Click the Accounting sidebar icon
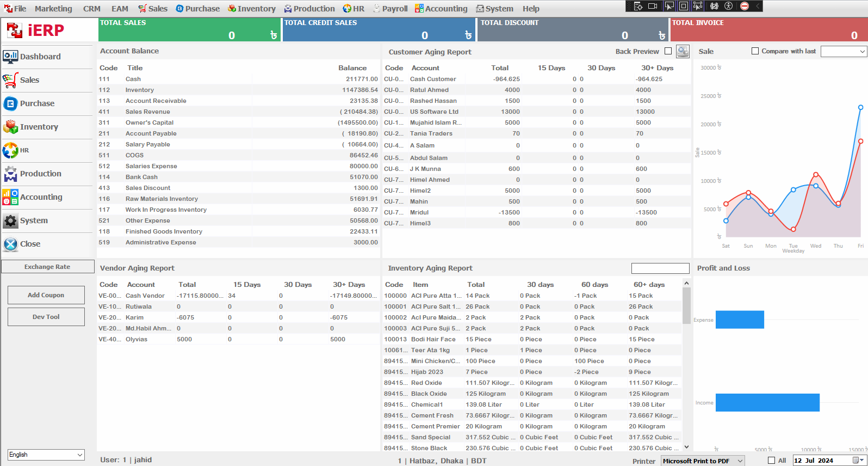The height and width of the screenshot is (466, 868). click(x=10, y=197)
